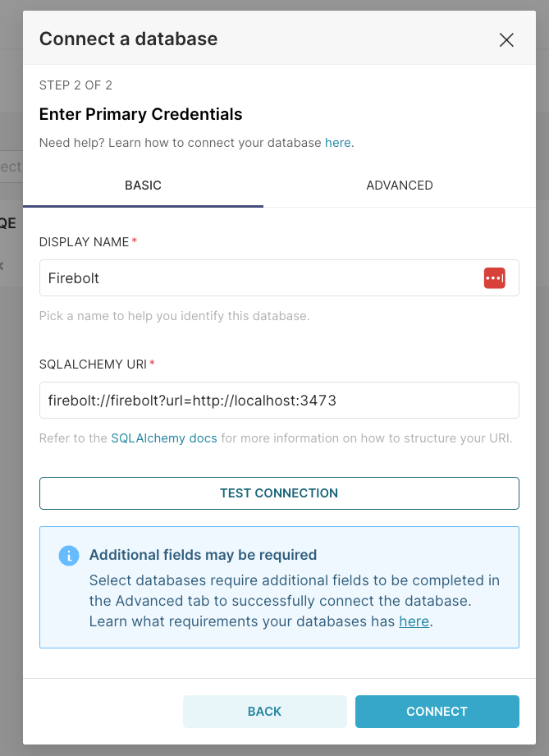The width and height of the screenshot is (549, 756).
Task: Click the SQLALCHEMY URI label
Action: point(93,364)
